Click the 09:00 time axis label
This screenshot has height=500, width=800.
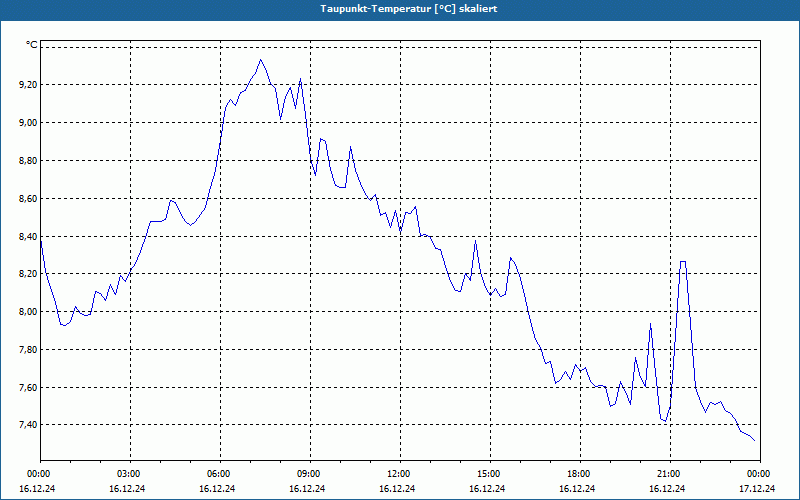pyautogui.click(x=310, y=474)
